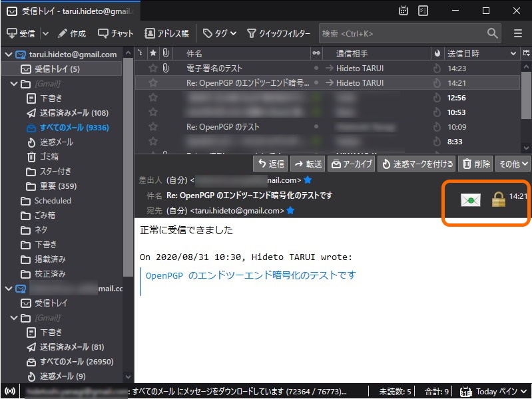Viewport: 532px width, 399px height.
Task: Open the その他 more dropdown
Action: [x=513, y=164]
